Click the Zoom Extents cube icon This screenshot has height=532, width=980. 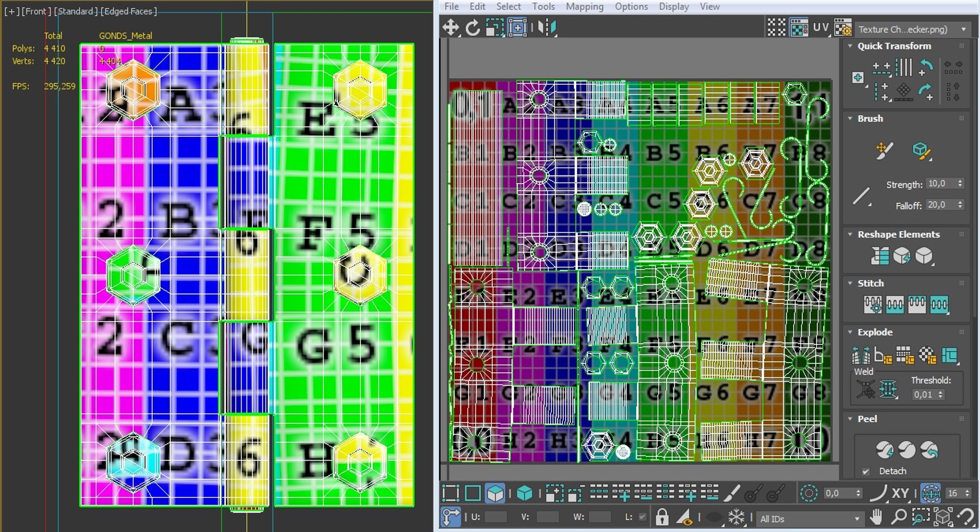tap(943, 517)
